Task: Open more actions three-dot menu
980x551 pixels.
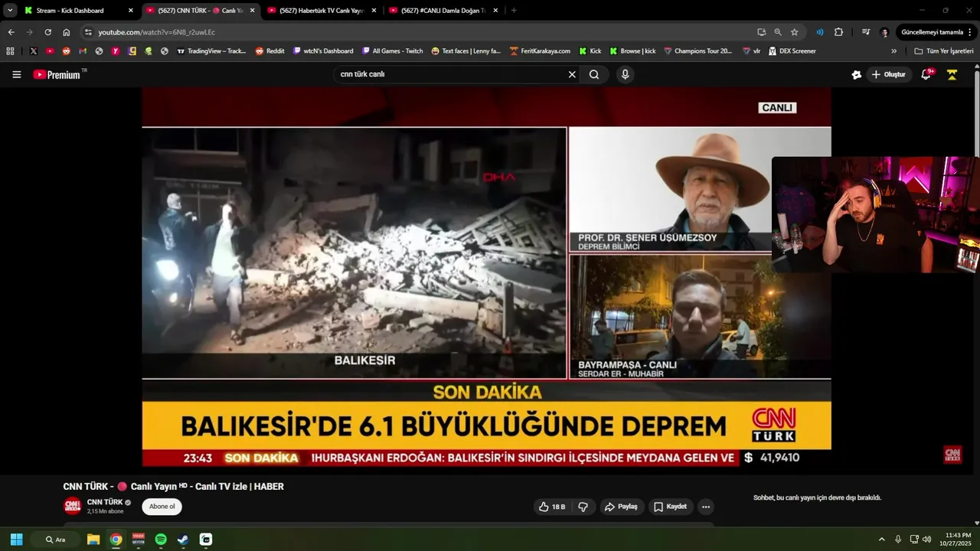Action: click(706, 507)
